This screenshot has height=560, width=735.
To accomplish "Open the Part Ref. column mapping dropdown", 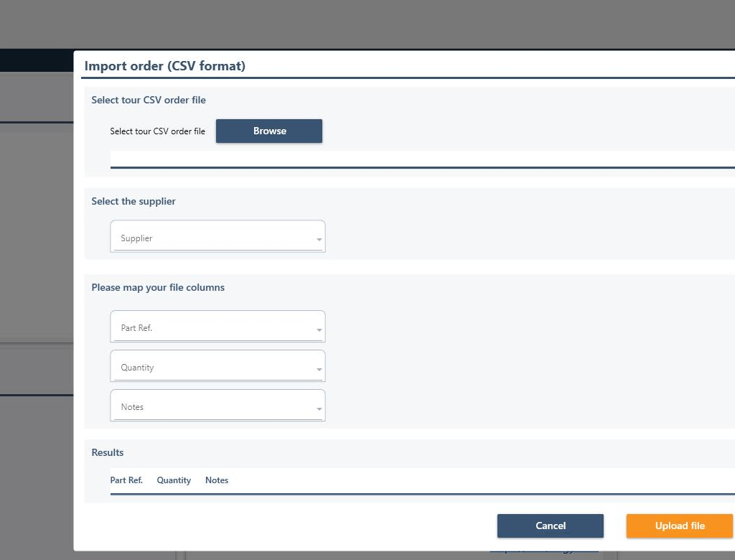I will (x=217, y=327).
